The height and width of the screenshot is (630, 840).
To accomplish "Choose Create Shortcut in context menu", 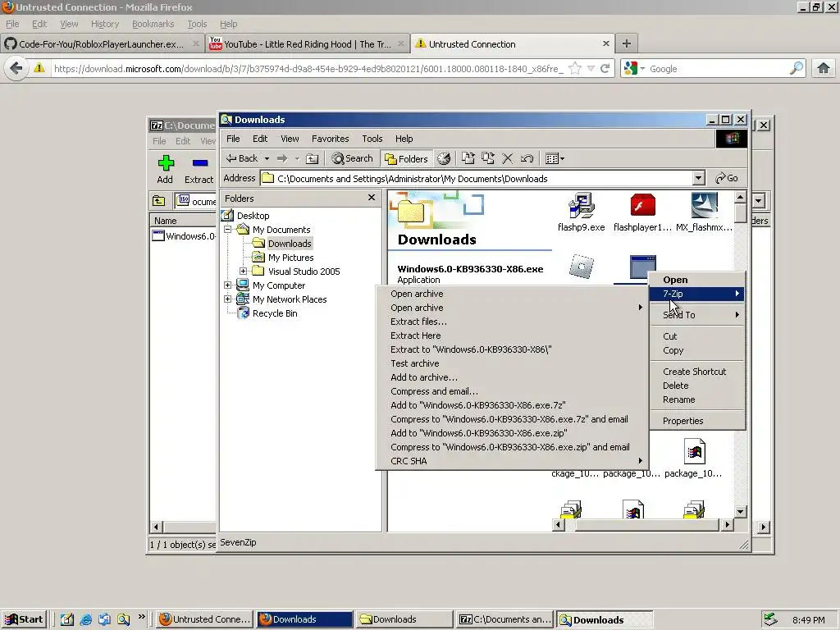I will 697,372.
